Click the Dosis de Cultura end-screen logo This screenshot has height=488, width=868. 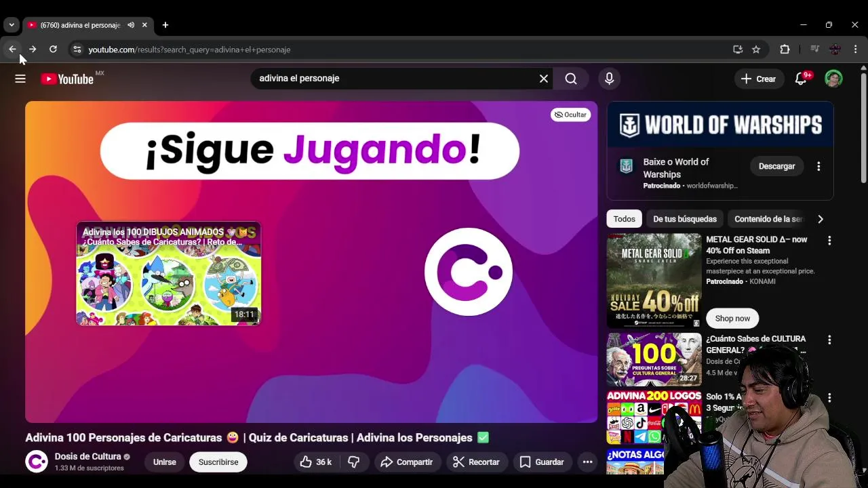click(468, 272)
